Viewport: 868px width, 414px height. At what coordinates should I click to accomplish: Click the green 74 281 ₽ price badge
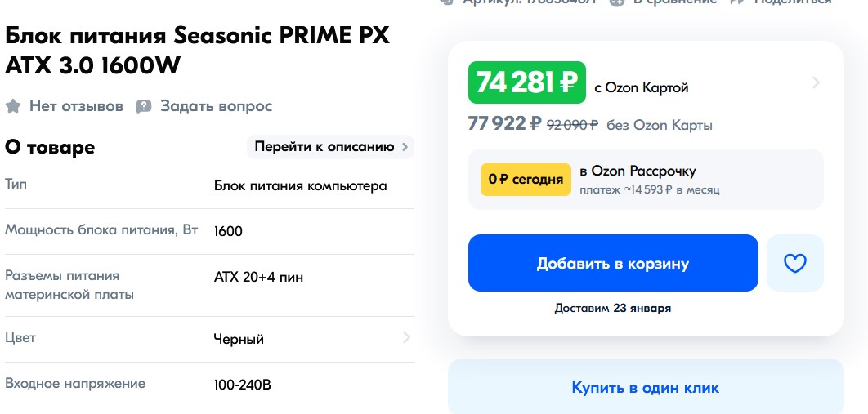[x=527, y=82]
